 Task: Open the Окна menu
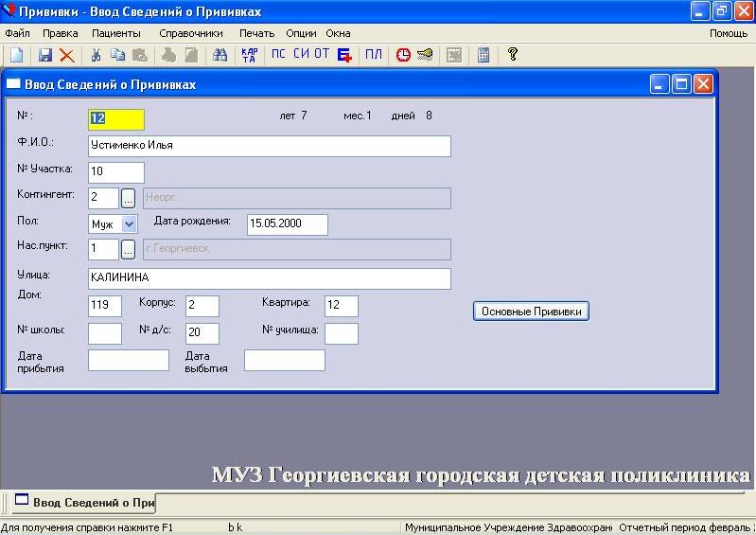pos(338,33)
